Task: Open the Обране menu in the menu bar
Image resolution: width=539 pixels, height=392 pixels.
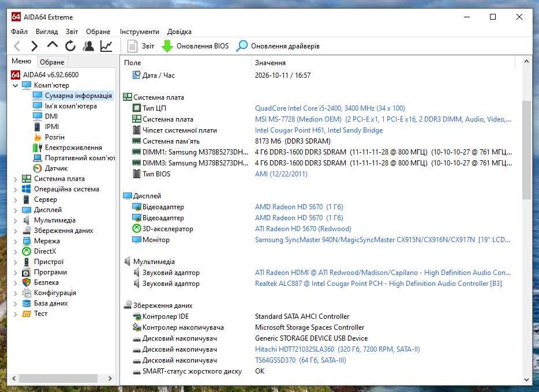Action: tap(98, 32)
